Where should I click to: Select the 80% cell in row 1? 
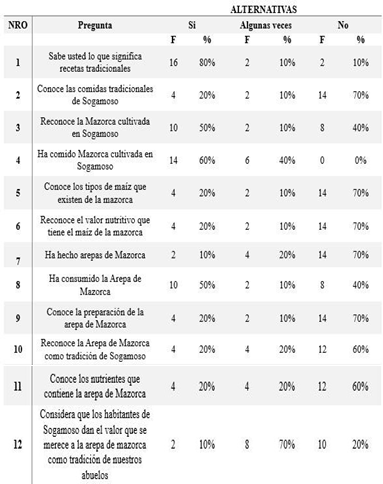207,62
